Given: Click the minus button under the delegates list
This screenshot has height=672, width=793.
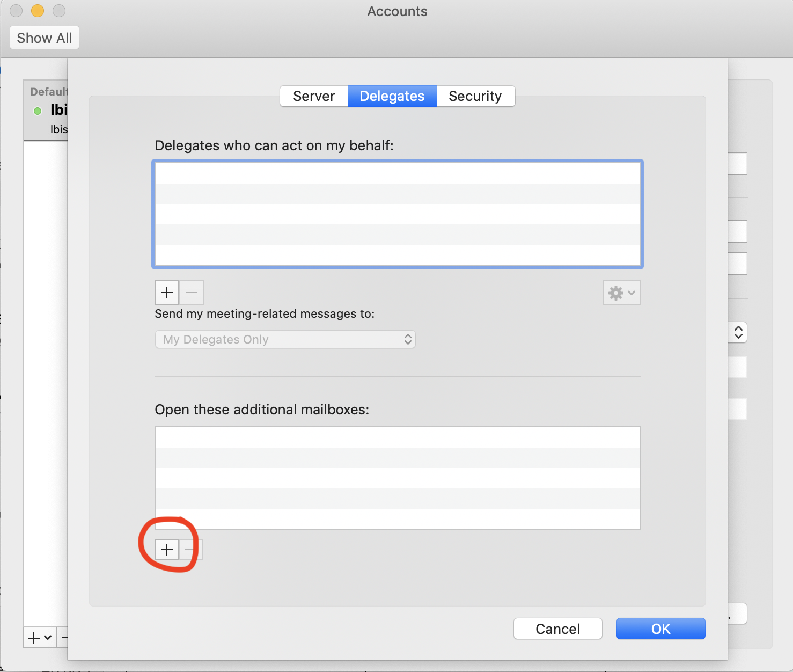Looking at the screenshot, I should tap(192, 293).
